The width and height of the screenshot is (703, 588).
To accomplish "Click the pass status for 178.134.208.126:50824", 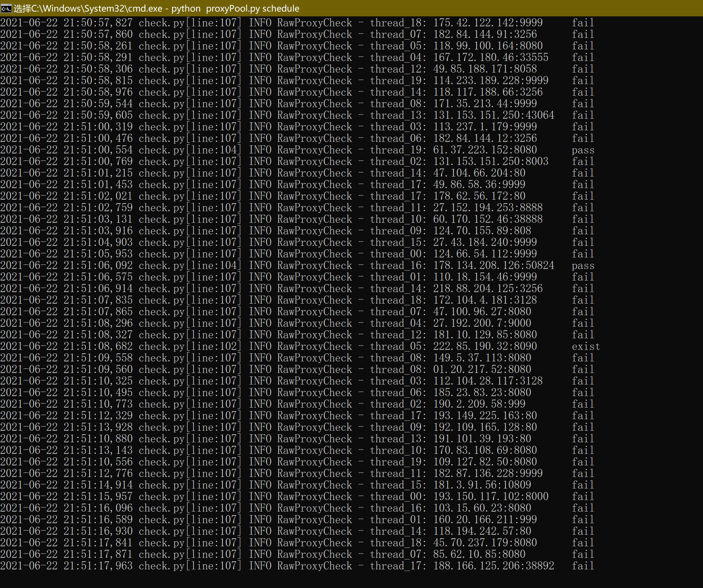I will point(583,265).
